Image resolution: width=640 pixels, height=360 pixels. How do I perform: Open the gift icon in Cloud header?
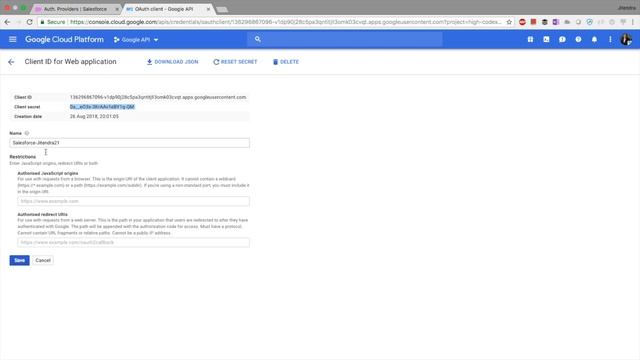point(530,39)
